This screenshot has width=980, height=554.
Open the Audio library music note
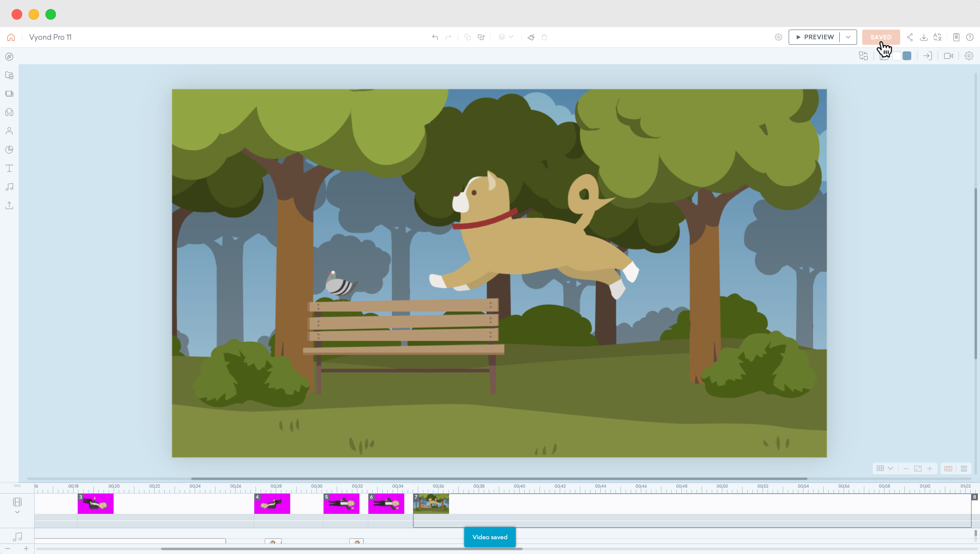pos(9,187)
